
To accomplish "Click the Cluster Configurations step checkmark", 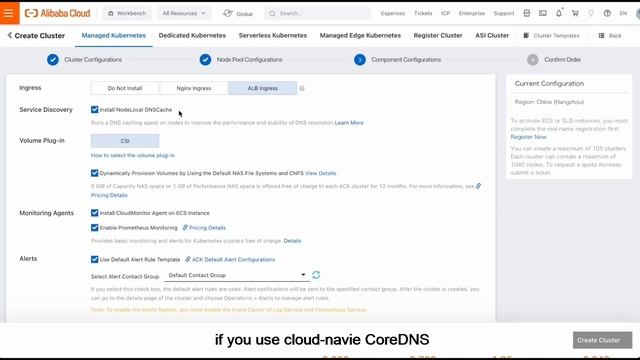I will (x=53, y=60).
